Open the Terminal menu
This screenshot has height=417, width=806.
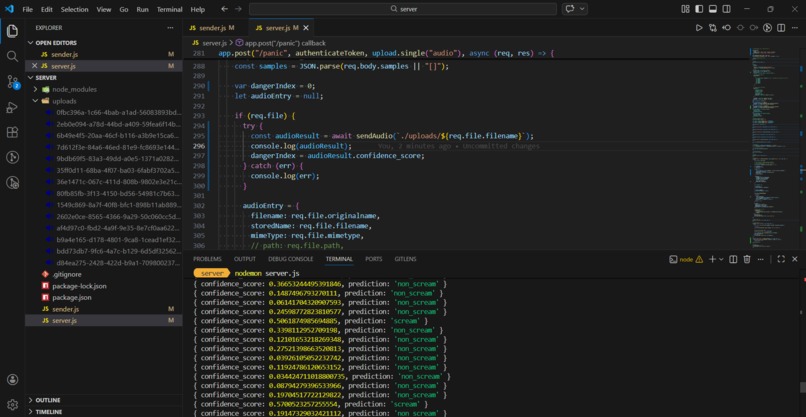click(169, 9)
